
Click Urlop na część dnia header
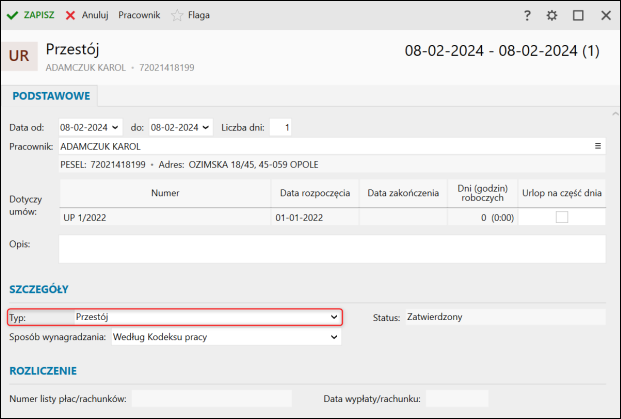[x=562, y=193]
